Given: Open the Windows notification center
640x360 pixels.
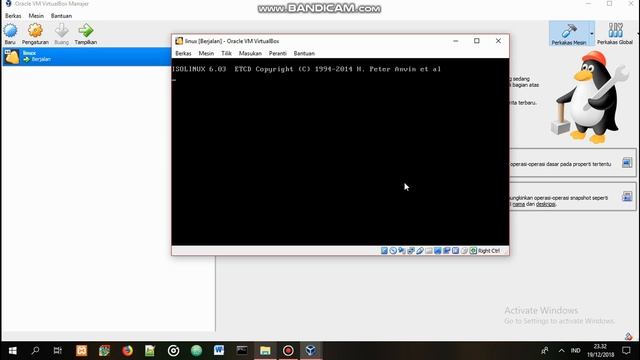Looking at the screenshot, I should (x=626, y=351).
